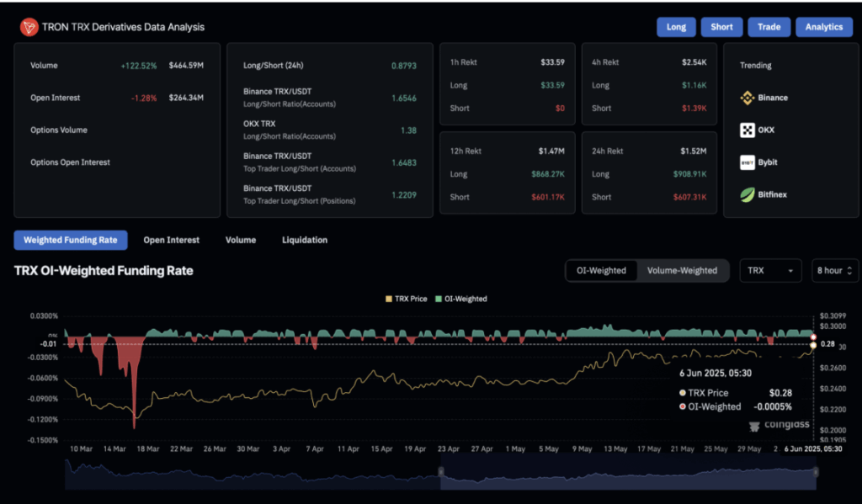
Task: Click the Open Interest value $264.34M
Action: click(x=186, y=98)
